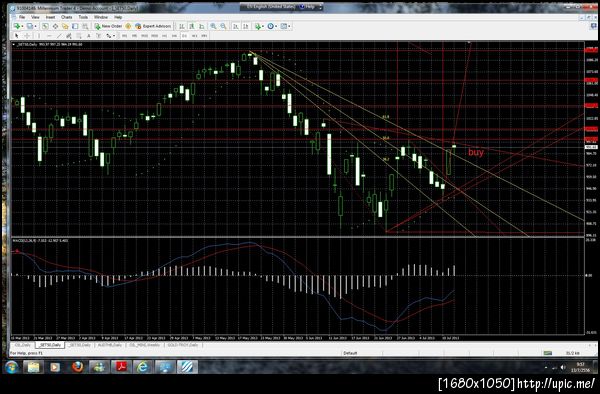
Task: Click the connection status traffic indicator
Action: pyautogui.click(x=548, y=353)
